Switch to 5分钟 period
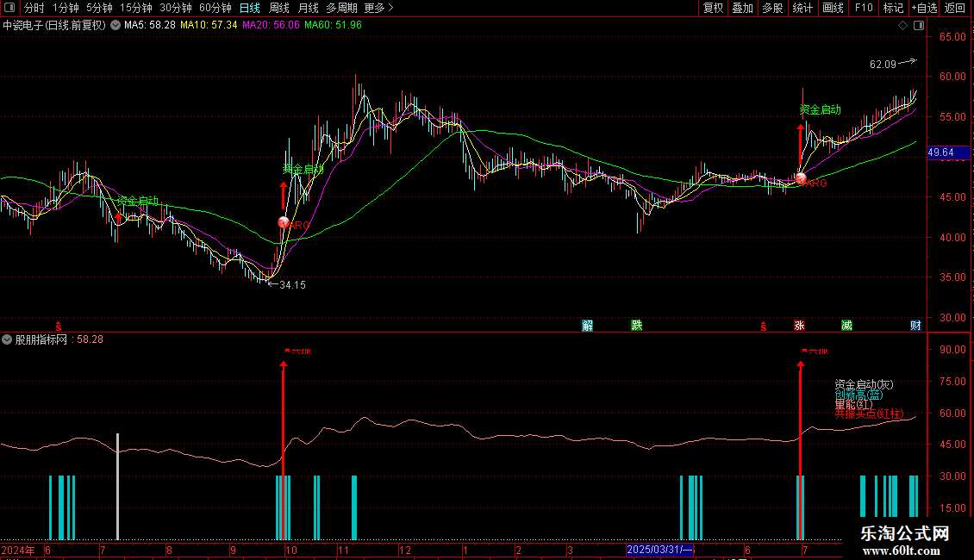Image resolution: width=974 pixels, height=560 pixels. click(99, 8)
